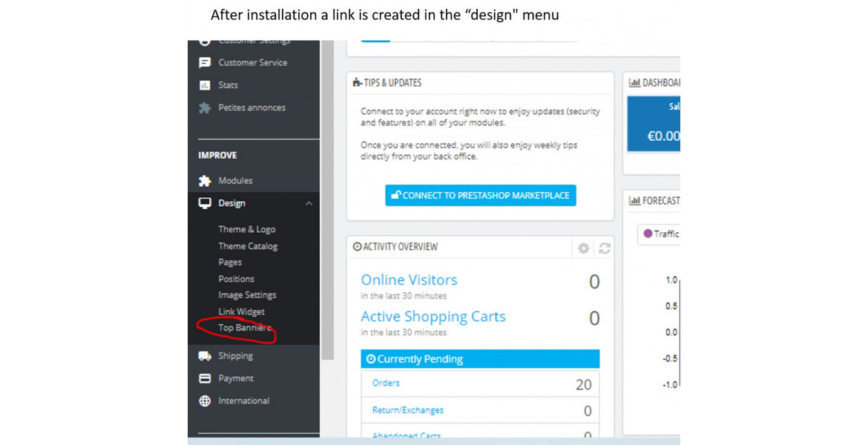Click the Petites annonces puzzle icon
Image resolution: width=868 pixels, height=445 pixels.
tap(206, 107)
